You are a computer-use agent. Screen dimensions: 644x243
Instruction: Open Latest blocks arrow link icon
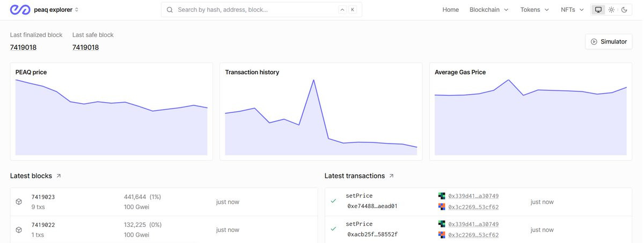[x=58, y=176]
